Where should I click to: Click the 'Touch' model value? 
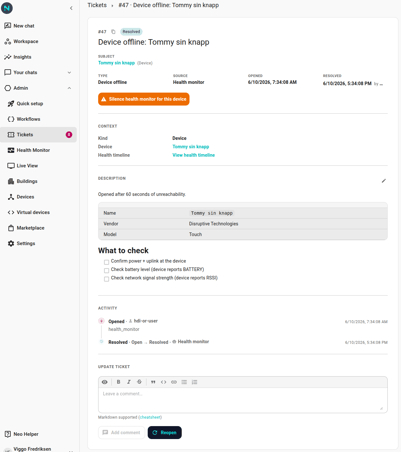coord(195,234)
